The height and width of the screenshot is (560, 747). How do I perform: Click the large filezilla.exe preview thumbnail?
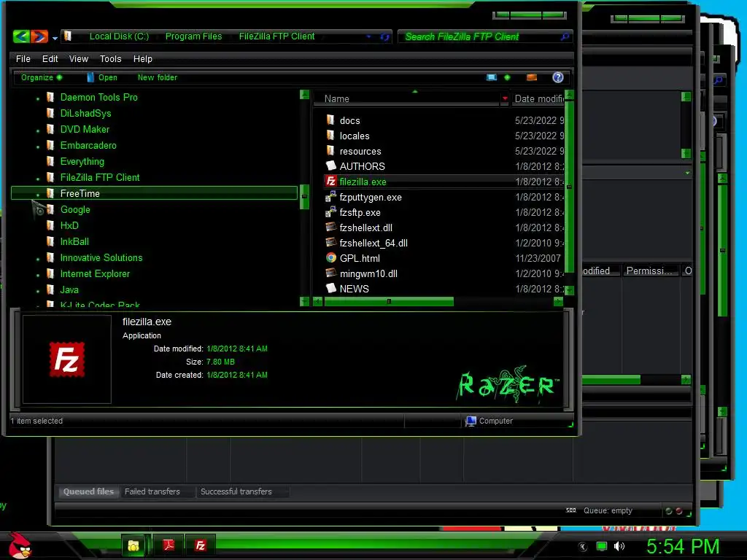(67, 359)
